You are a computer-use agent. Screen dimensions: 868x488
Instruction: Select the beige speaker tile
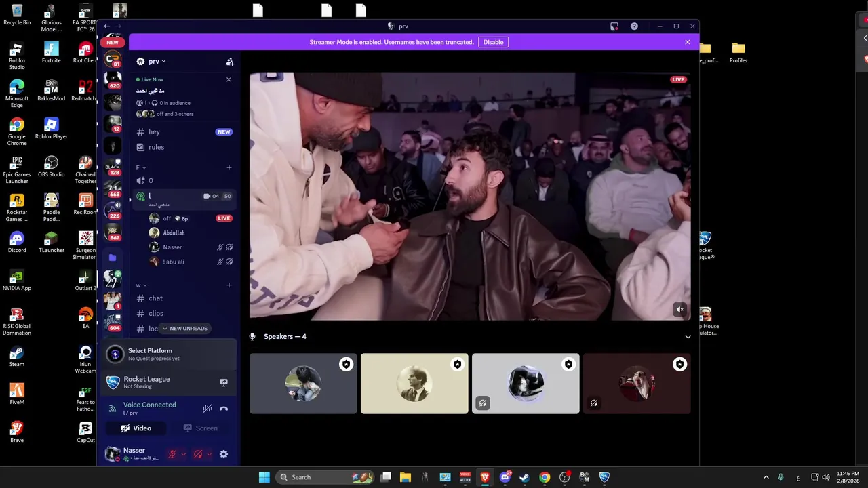tap(414, 383)
